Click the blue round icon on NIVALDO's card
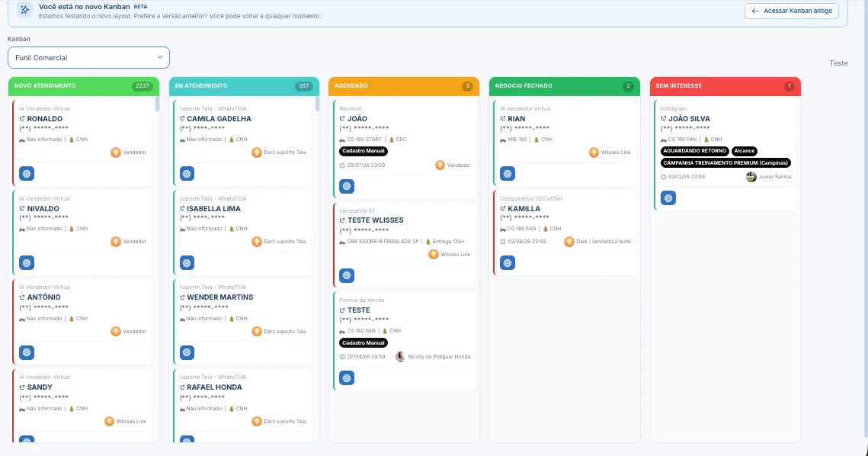The height and width of the screenshot is (456, 868). click(x=27, y=262)
